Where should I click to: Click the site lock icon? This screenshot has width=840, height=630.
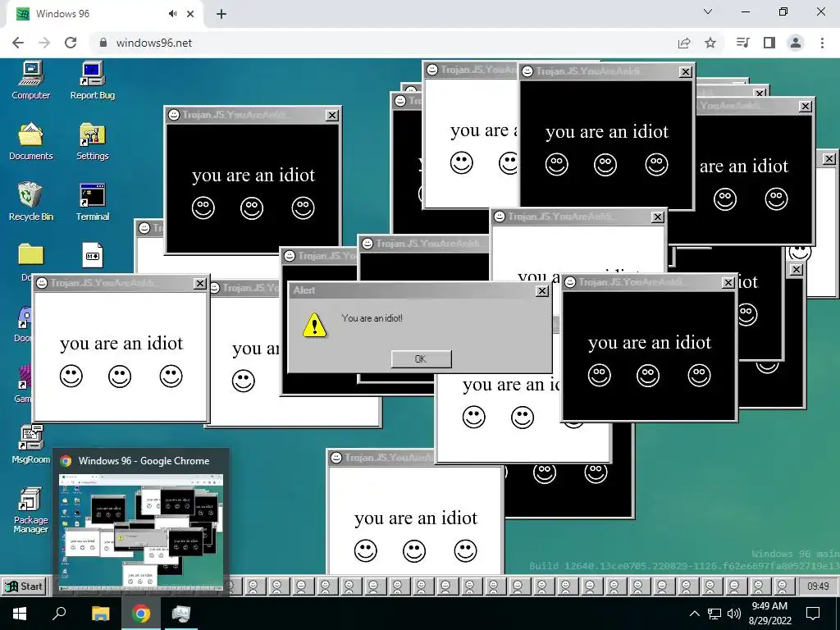tap(104, 43)
